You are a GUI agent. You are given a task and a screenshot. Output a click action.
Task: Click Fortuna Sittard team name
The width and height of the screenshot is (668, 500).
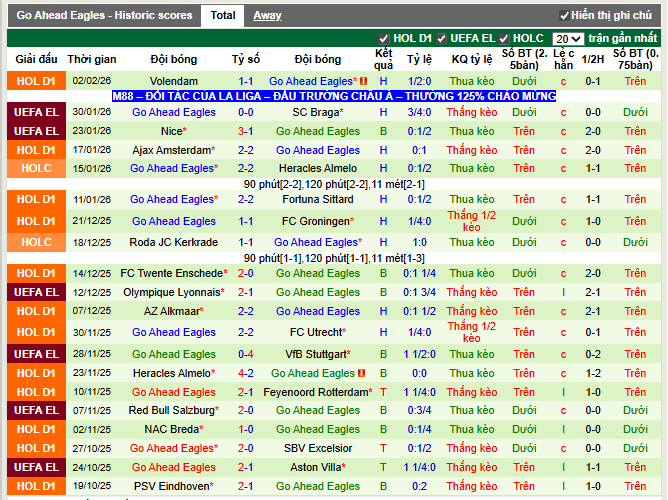(x=318, y=199)
